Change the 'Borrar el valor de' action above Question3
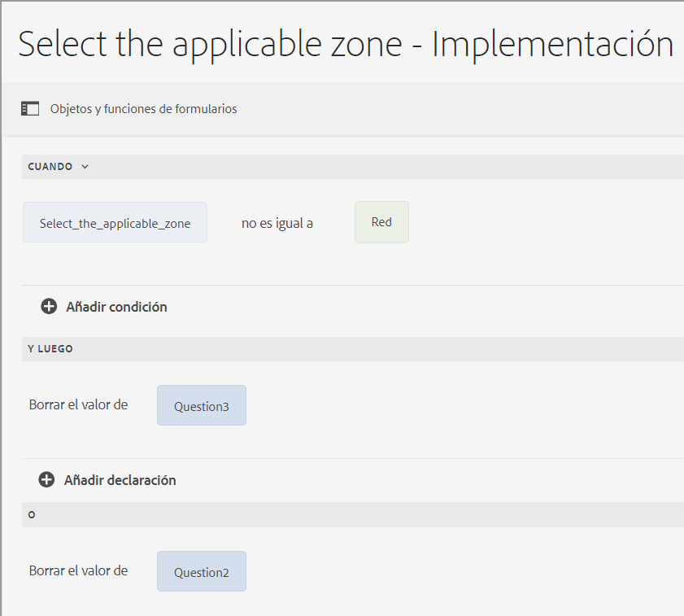Viewport: 684px width, 616px height. point(78,404)
